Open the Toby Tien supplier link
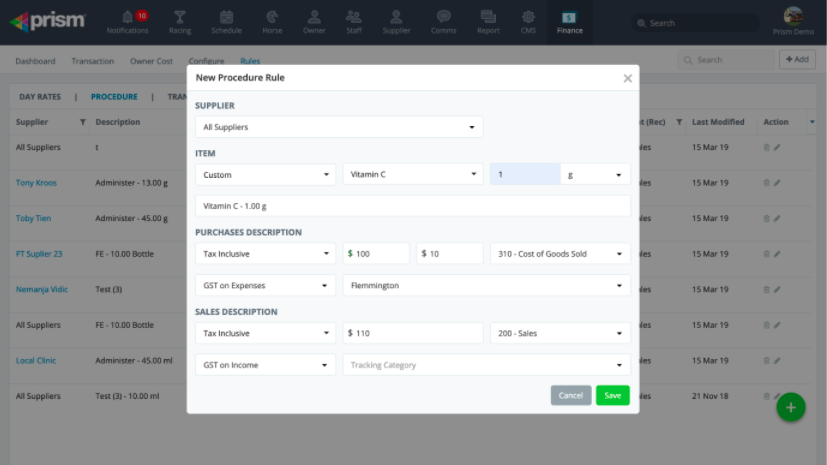 [x=33, y=218]
